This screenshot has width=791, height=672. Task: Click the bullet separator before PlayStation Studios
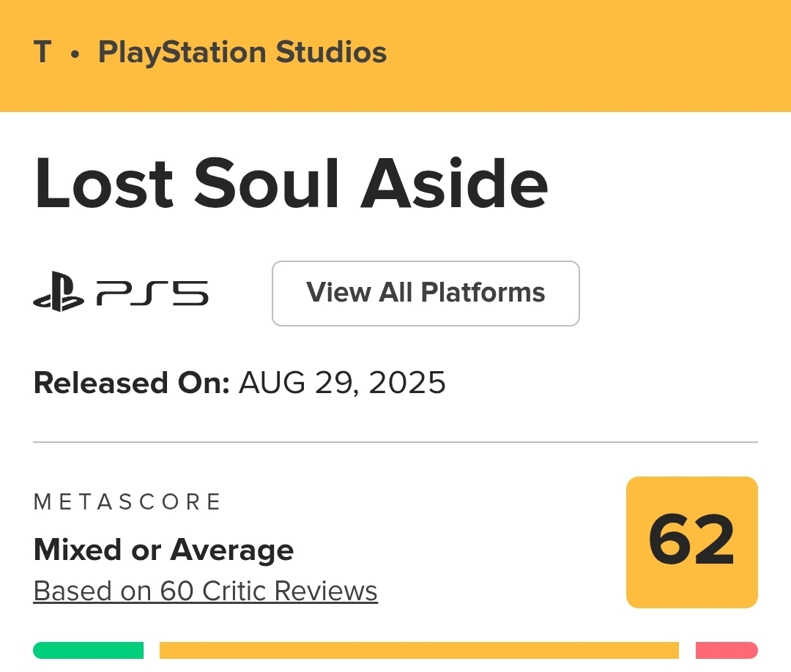pyautogui.click(x=75, y=54)
